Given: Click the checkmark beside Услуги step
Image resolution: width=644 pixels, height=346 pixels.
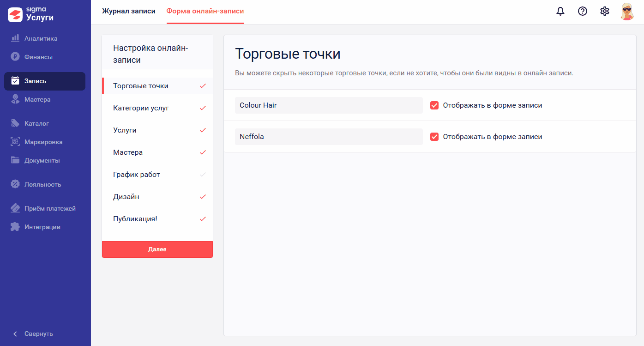Looking at the screenshot, I should [203, 130].
